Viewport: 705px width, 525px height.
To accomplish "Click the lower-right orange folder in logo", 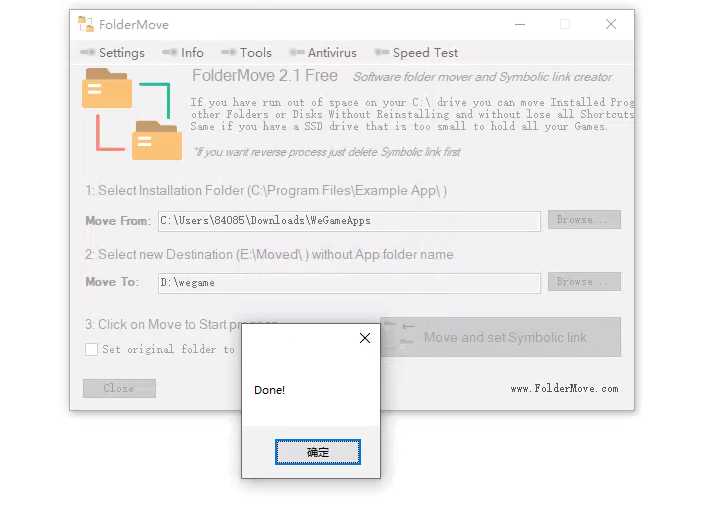I will pos(157,141).
